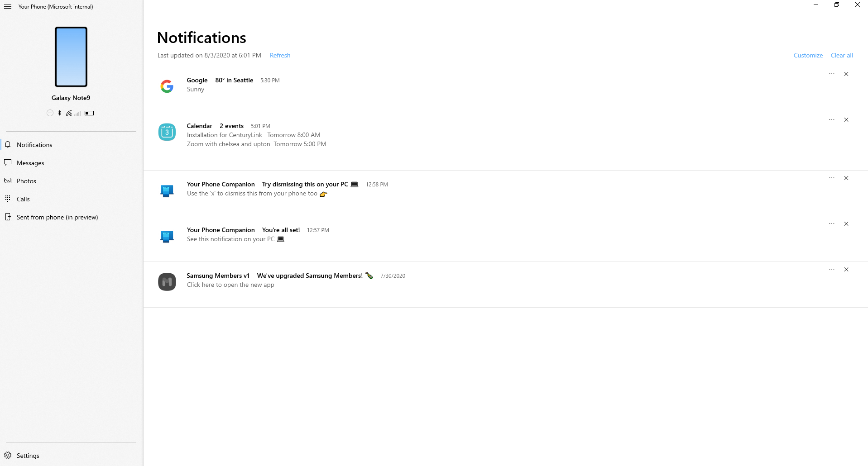Clear all notifications
The height and width of the screenshot is (466, 868).
842,55
